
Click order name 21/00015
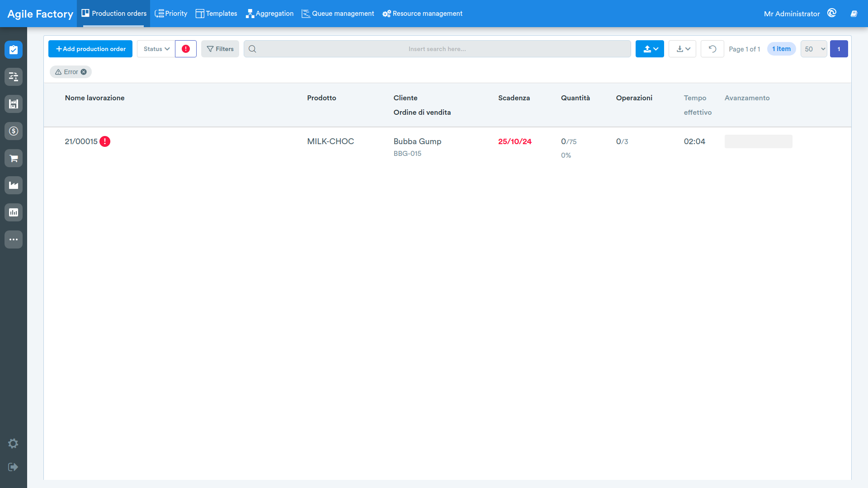(x=81, y=141)
